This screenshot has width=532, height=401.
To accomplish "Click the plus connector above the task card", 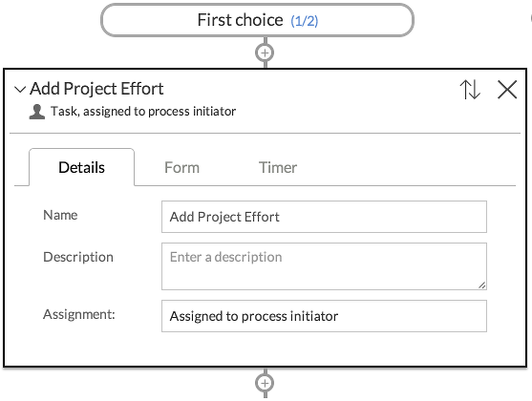I will (x=265, y=53).
